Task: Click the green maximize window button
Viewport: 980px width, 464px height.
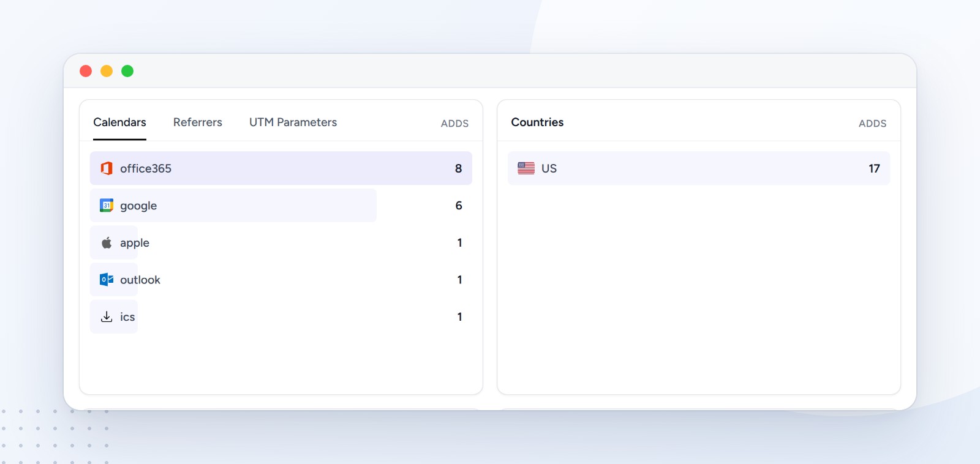Action: click(127, 71)
